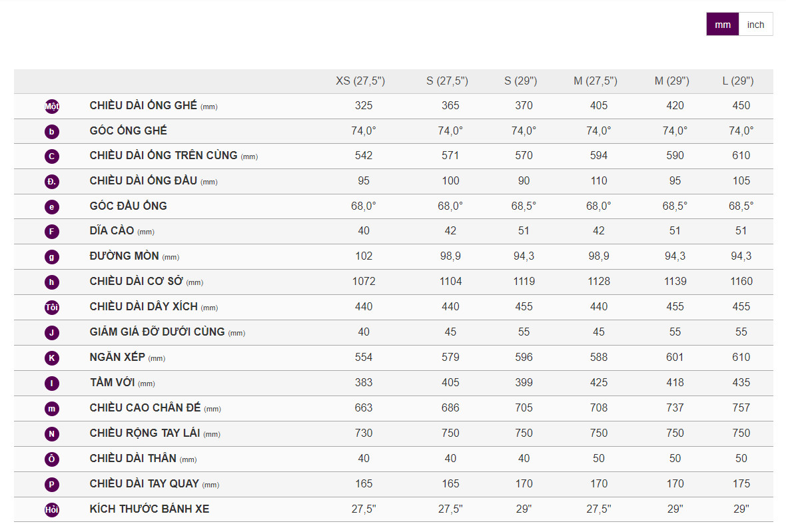Select the 'K' badge beside Ngăn xếp
This screenshot has height=532, width=786.
pos(52,358)
